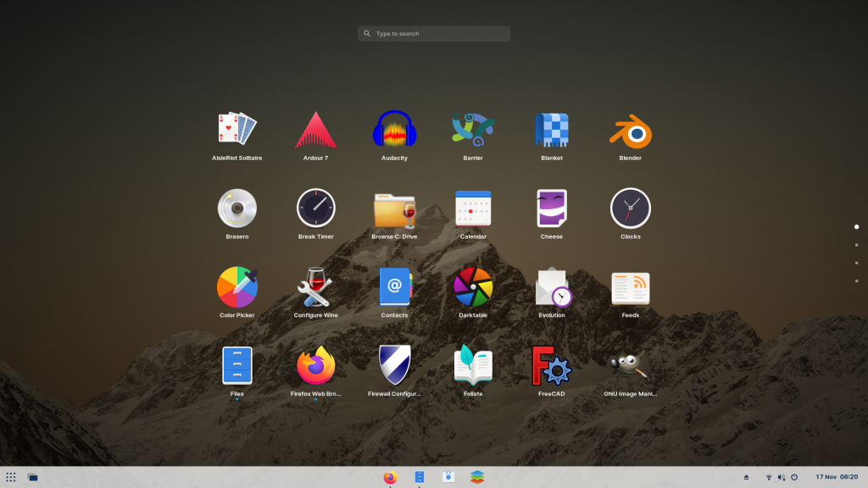Open the power menu icon

(x=794, y=477)
